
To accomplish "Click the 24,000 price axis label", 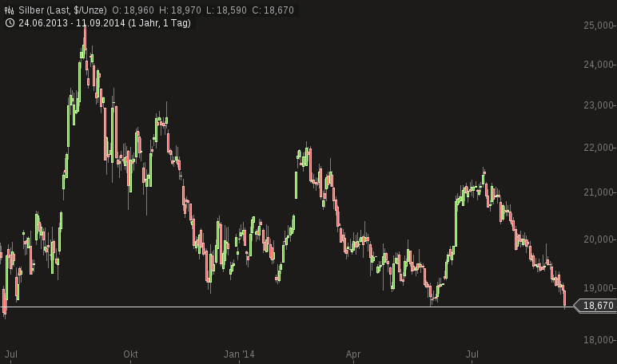I will coord(599,65).
